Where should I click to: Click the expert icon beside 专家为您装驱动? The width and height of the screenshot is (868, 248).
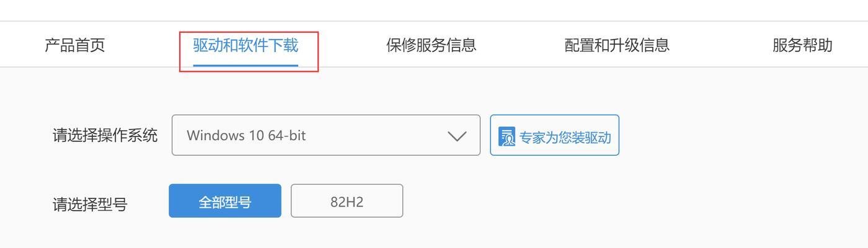click(507, 136)
